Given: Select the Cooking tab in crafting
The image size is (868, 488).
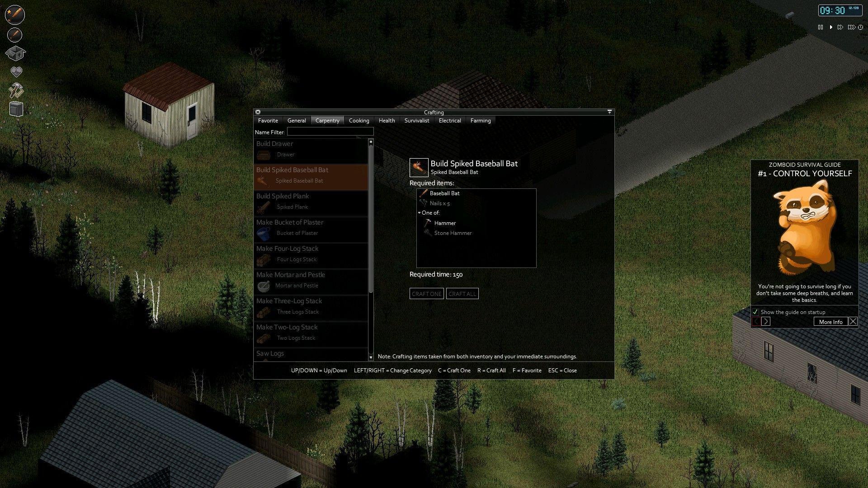Looking at the screenshot, I should pos(358,120).
